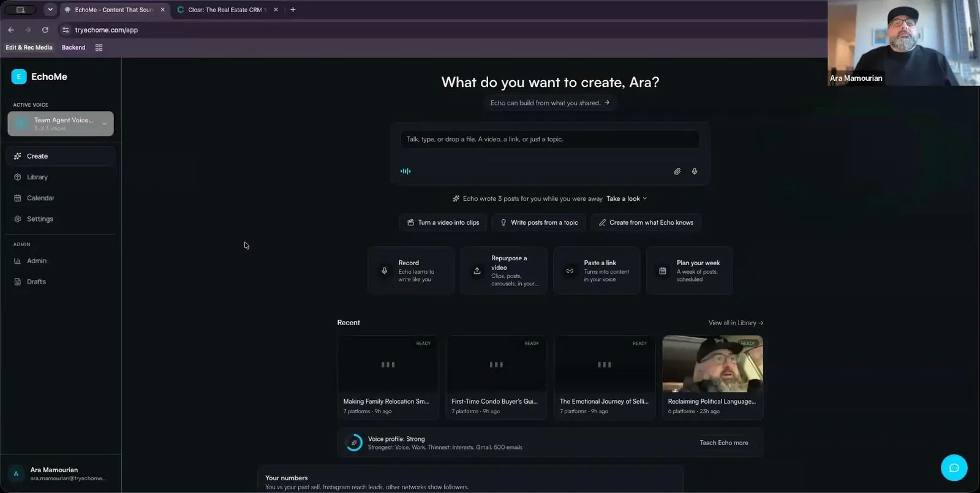980x493 pixels.
Task: Click the EchoMe logo icon
Action: [19, 77]
